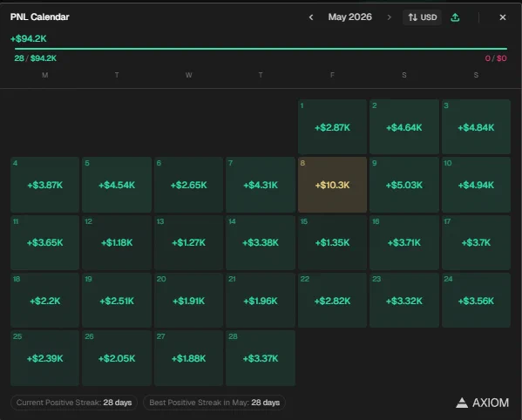Click Current Positive Streak: 28 days badge
The image size is (522, 420).
[x=74, y=403]
